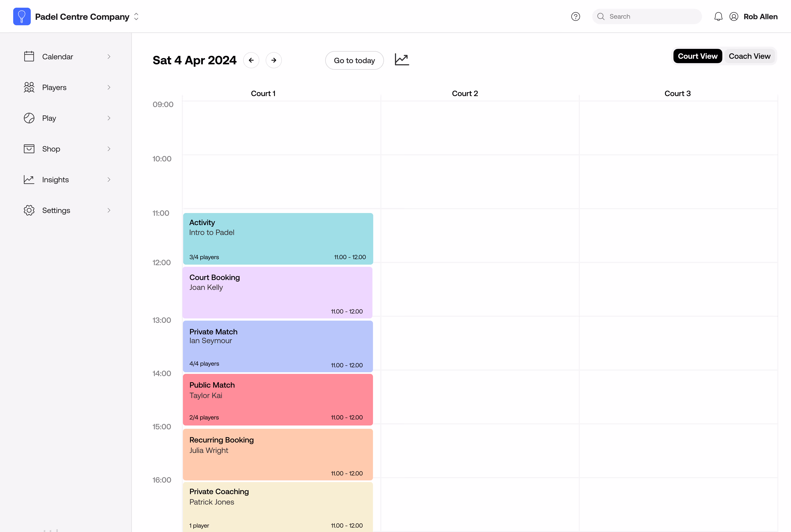Open the Intro to Padel activity card
The image size is (791, 532).
[x=278, y=239]
